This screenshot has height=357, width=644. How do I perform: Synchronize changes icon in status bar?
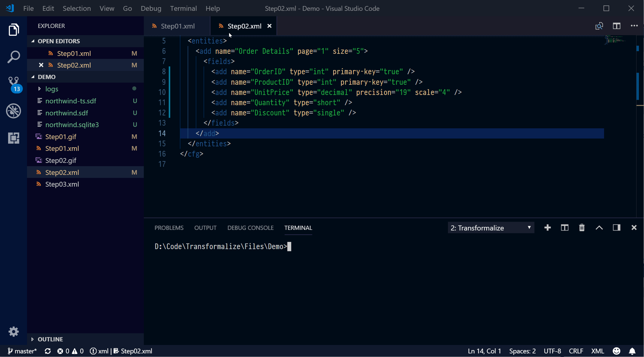coord(48,351)
